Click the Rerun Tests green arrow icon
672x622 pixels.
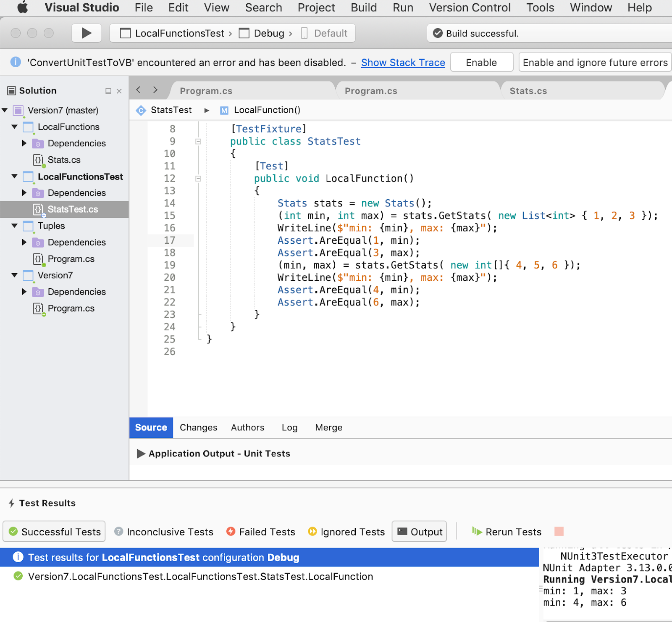477,531
